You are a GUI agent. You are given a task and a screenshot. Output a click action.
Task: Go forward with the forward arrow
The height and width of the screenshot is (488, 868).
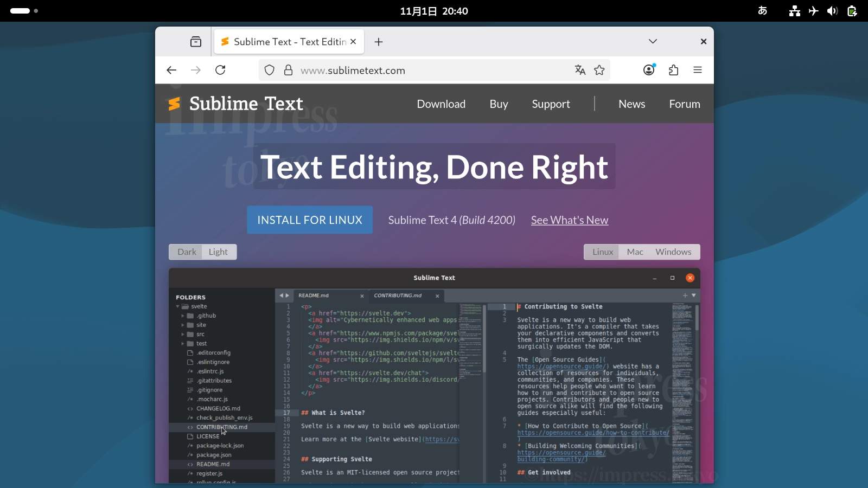click(196, 70)
